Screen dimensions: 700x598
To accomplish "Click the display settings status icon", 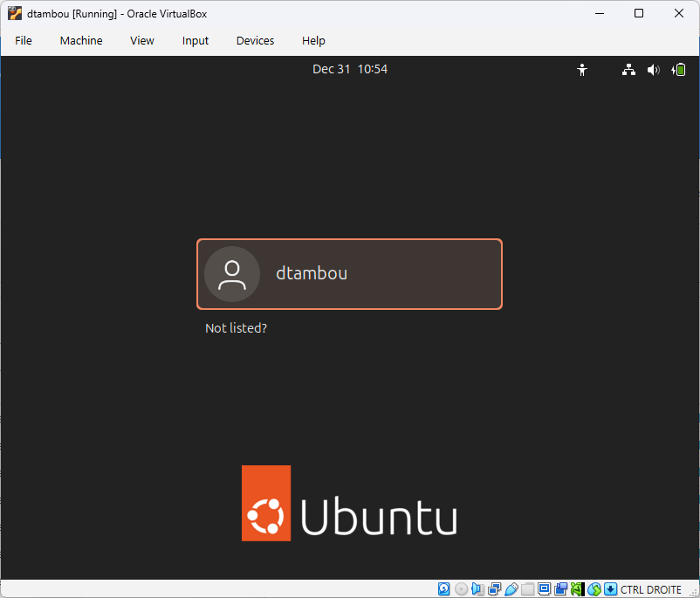I will point(544,589).
